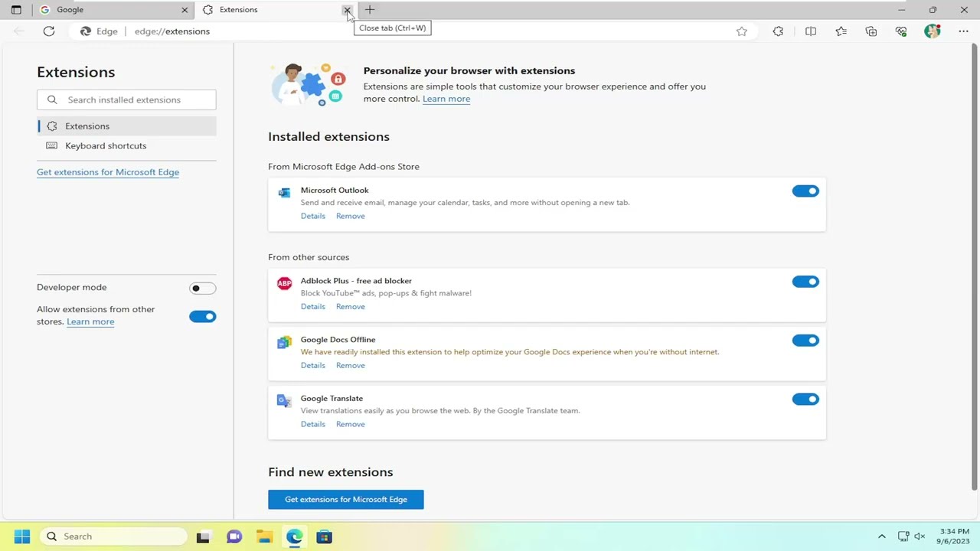Open the Windows Start button
Image resolution: width=980 pixels, height=551 pixels.
pos(21,536)
